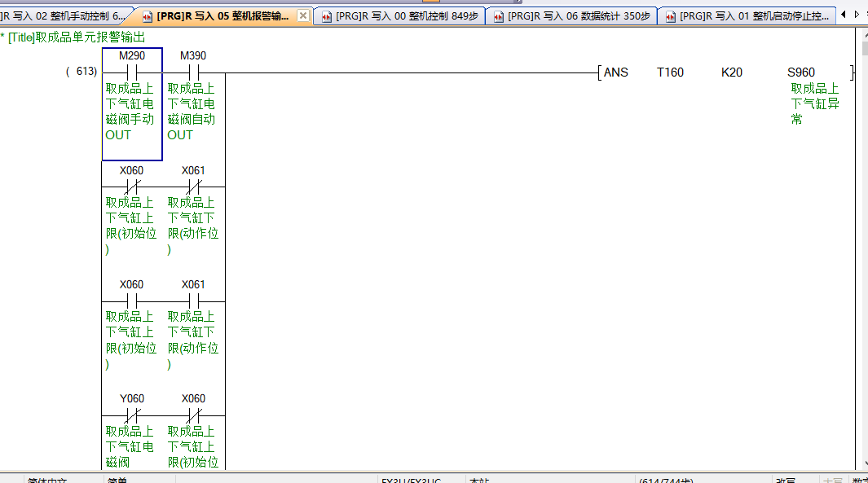This screenshot has height=483, width=868.
Task: Click the icon on the 01 整机启动停止 tab
Action: click(x=671, y=16)
